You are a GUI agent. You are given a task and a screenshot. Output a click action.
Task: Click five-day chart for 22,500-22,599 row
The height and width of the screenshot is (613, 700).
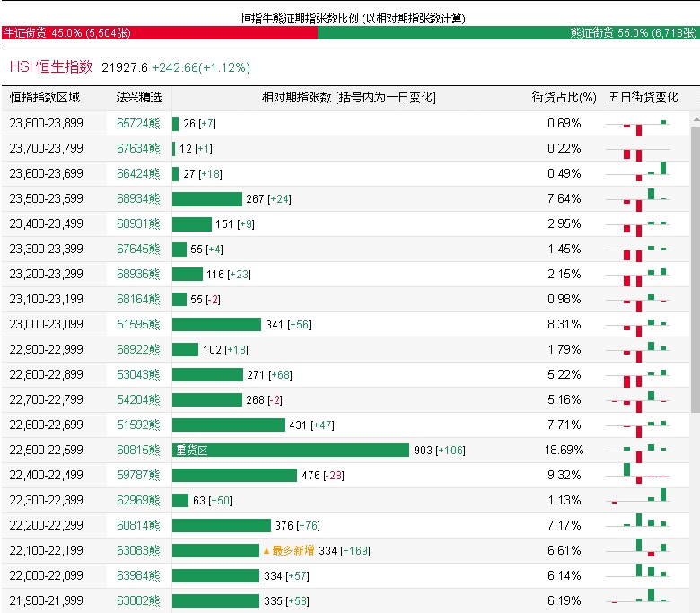click(638, 451)
